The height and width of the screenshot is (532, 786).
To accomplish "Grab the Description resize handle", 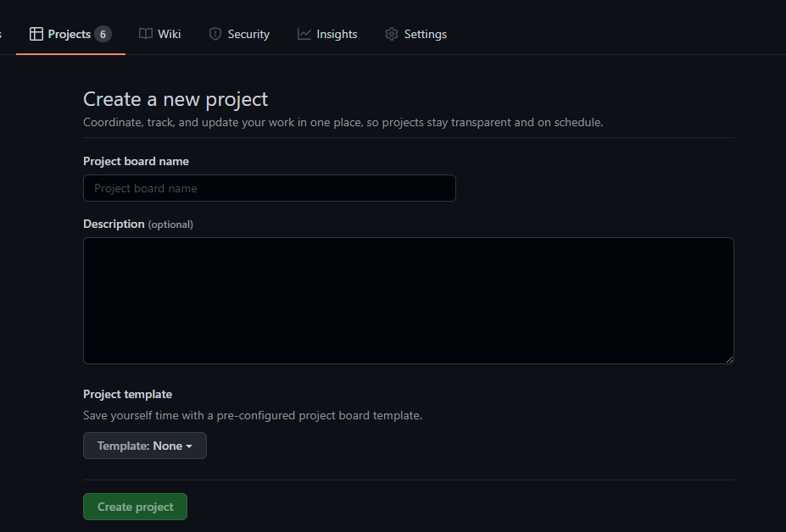I will coord(729,359).
